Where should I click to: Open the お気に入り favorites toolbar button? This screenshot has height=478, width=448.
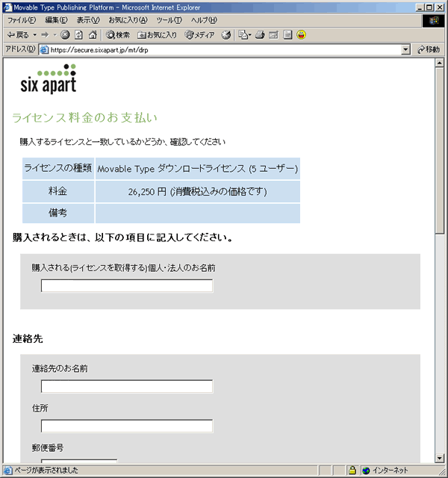tap(158, 35)
